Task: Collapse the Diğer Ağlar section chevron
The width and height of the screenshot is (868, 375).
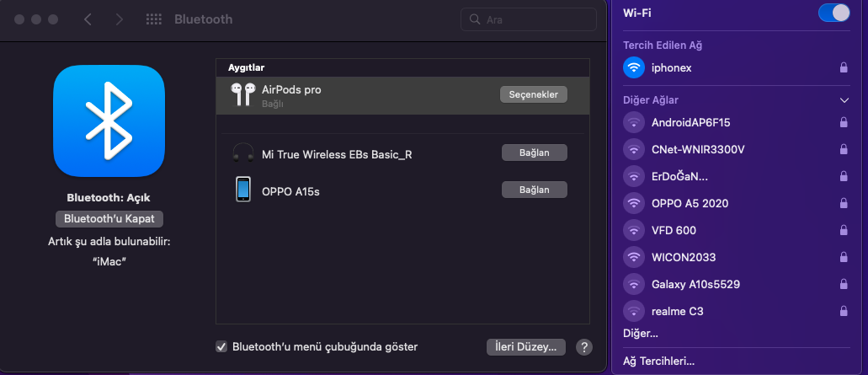Action: pos(844,100)
